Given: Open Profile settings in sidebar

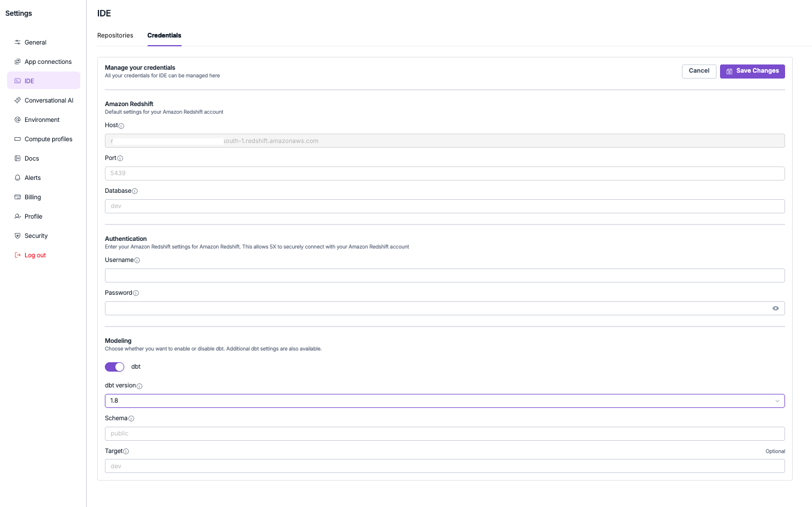Looking at the screenshot, I should click(x=33, y=216).
